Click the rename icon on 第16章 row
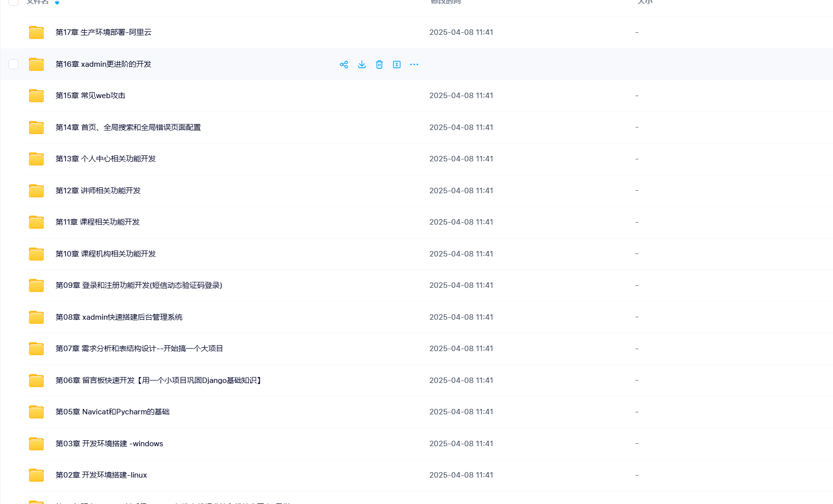The image size is (833, 504). (397, 65)
